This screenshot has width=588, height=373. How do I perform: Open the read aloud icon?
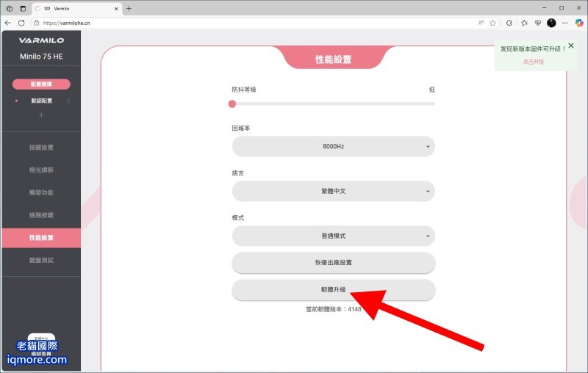[x=481, y=23]
